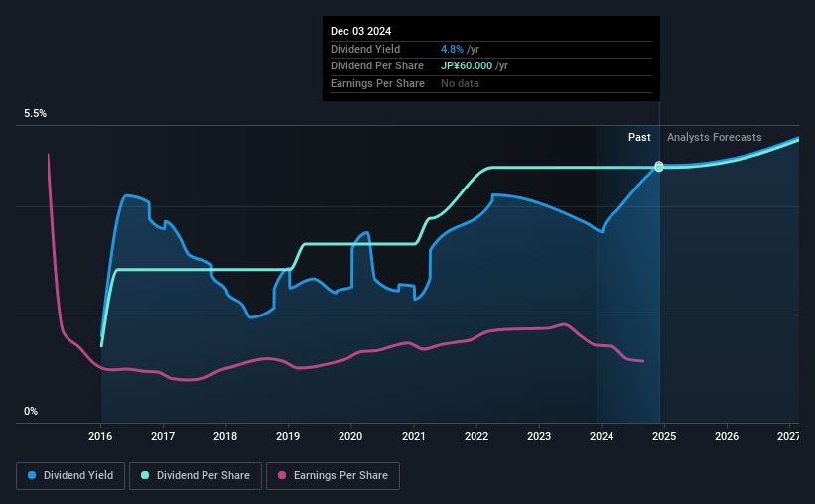The height and width of the screenshot is (504, 815).
Task: Select the 2020 x-axis year label
Action: point(351,436)
